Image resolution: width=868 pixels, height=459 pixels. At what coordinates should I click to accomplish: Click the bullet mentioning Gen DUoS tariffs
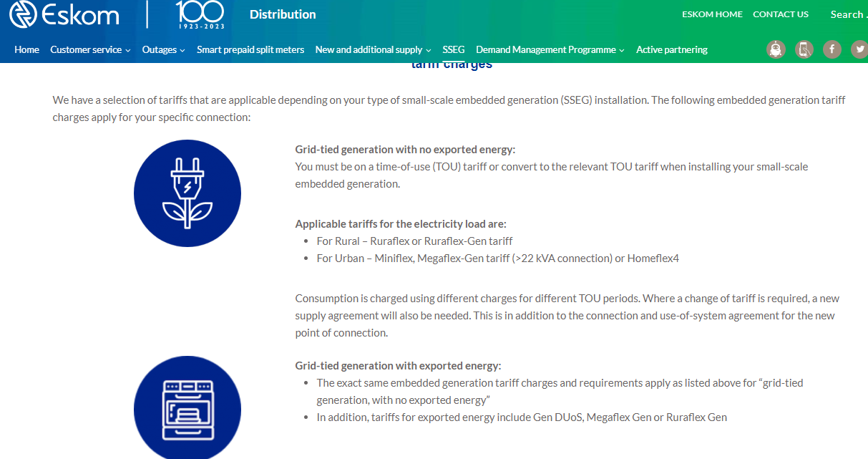[522, 417]
